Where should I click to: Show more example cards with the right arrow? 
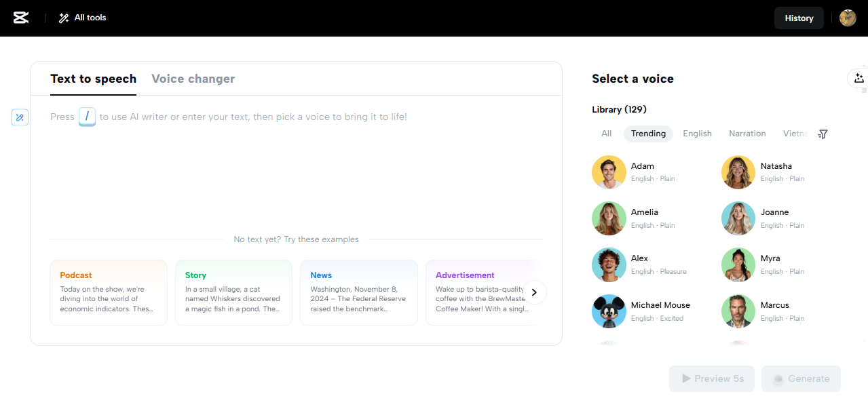click(535, 292)
